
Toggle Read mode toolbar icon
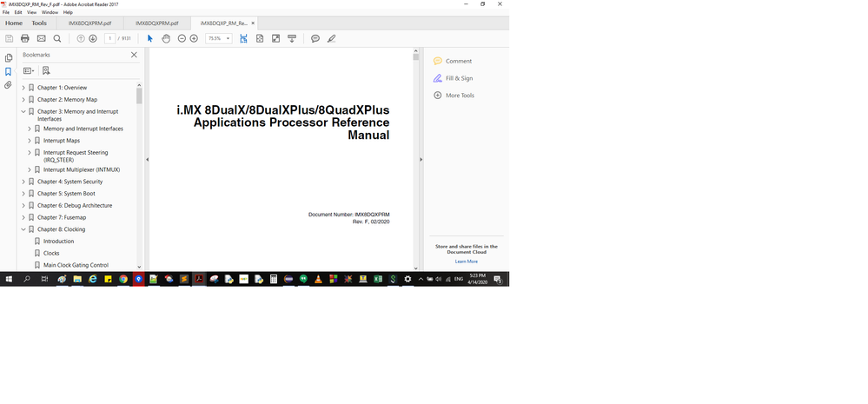click(292, 38)
